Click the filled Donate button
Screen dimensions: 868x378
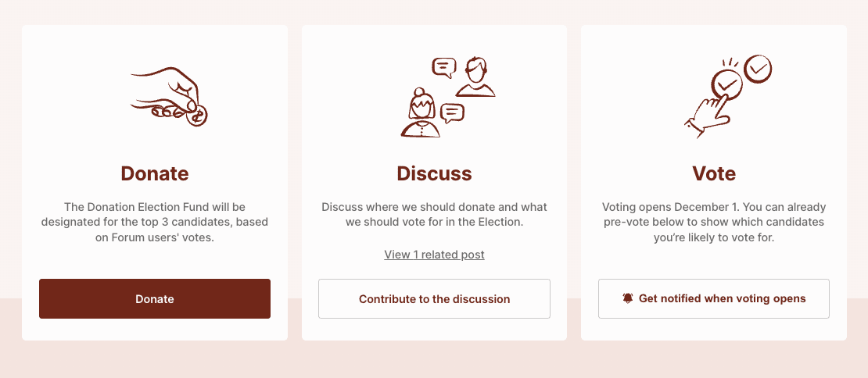(155, 298)
